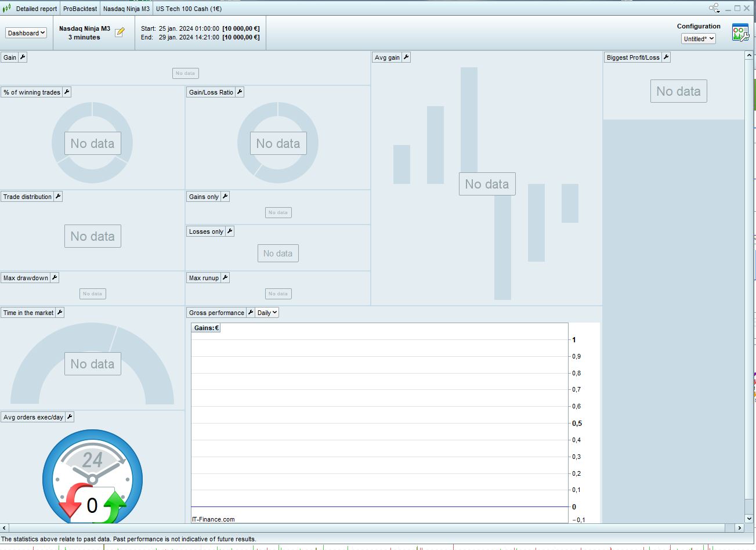The height and width of the screenshot is (550, 756).
Task: Configure the Avg gain panel via wrench
Action: click(x=406, y=57)
